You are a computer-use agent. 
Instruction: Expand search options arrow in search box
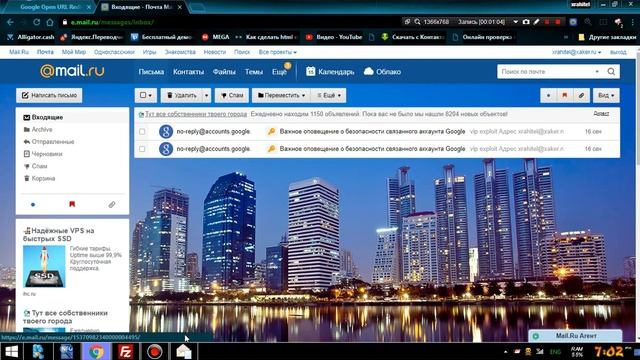(x=597, y=71)
